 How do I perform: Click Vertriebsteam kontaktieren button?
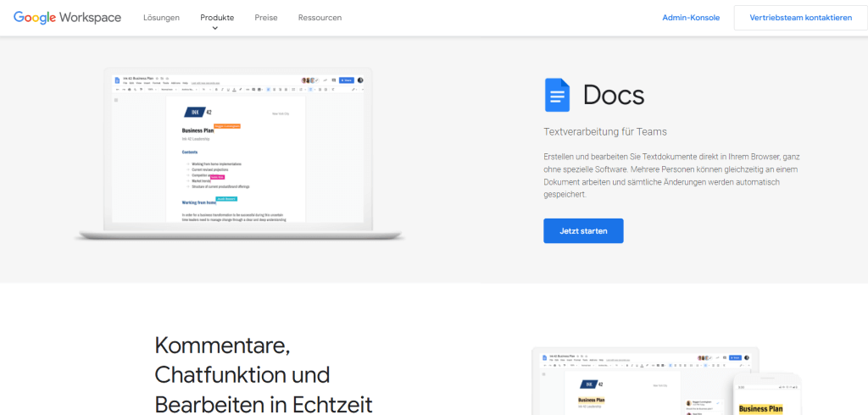[x=800, y=18]
